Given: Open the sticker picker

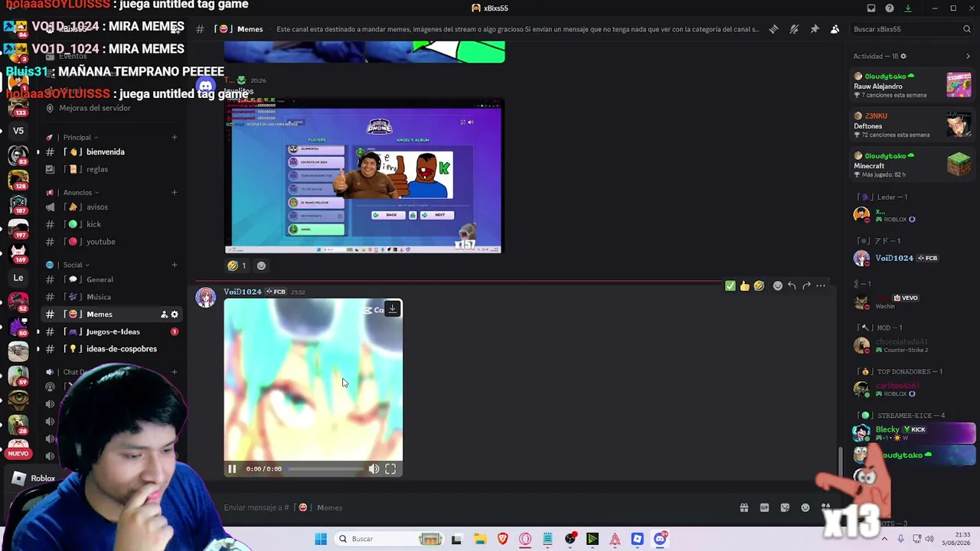Looking at the screenshot, I should [785, 507].
